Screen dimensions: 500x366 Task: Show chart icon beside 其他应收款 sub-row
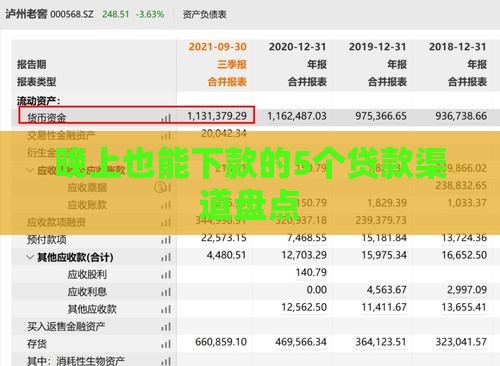point(166,309)
